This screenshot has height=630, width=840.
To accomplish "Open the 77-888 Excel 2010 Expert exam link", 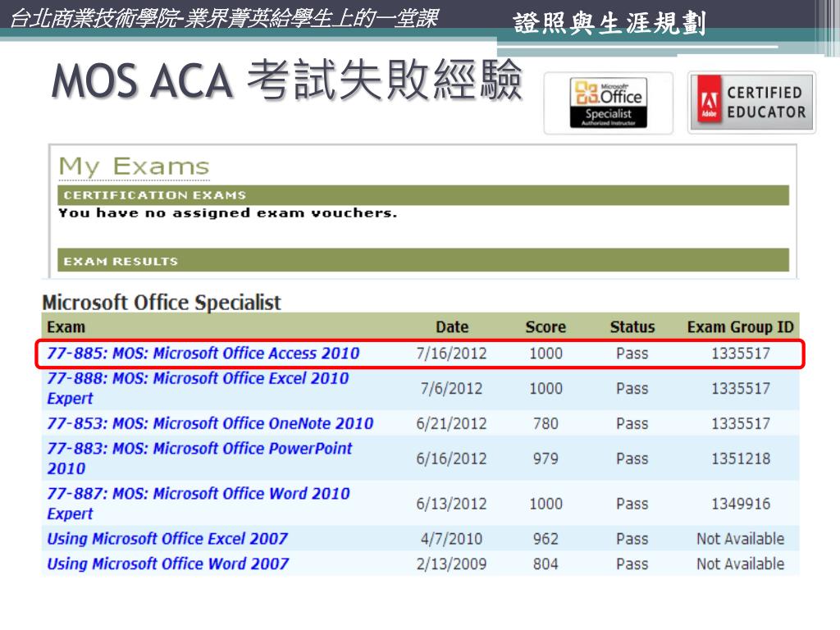I will point(198,388).
